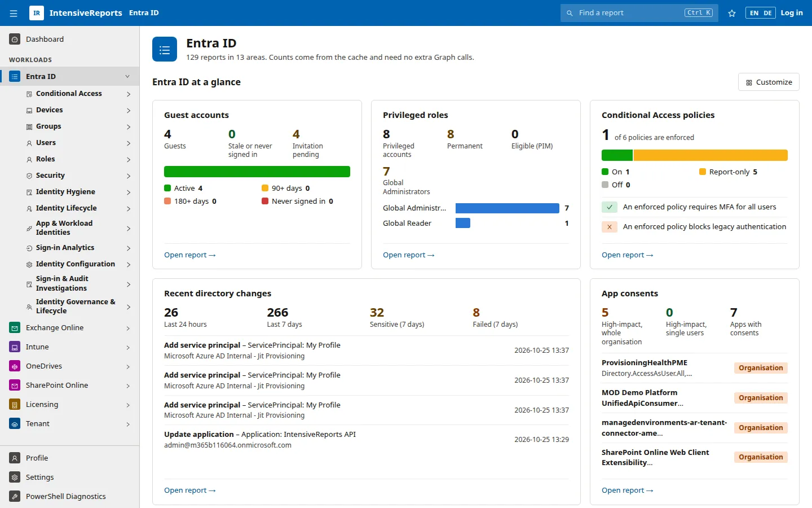
Task: Open favorites star icon
Action: pos(732,13)
